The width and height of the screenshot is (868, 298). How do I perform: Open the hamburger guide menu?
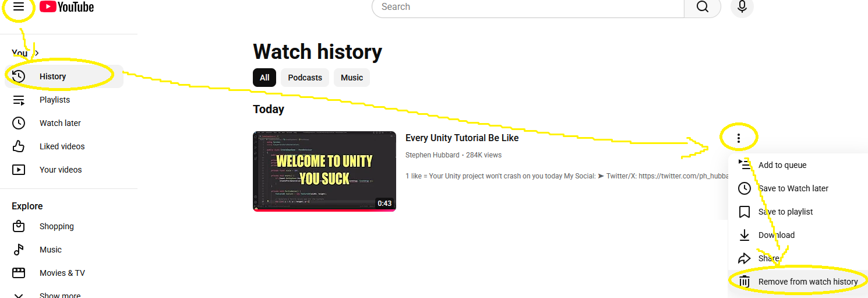coord(19,6)
